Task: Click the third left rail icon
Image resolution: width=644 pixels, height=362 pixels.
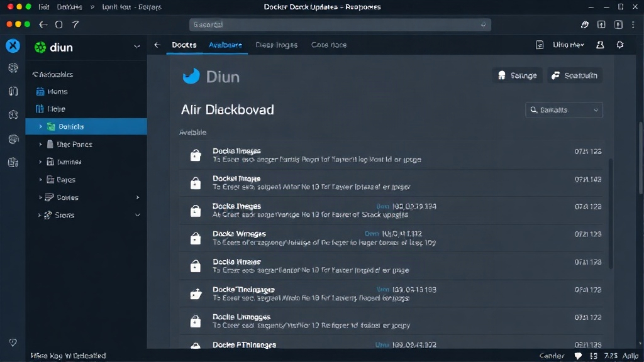Action: pos(13,114)
